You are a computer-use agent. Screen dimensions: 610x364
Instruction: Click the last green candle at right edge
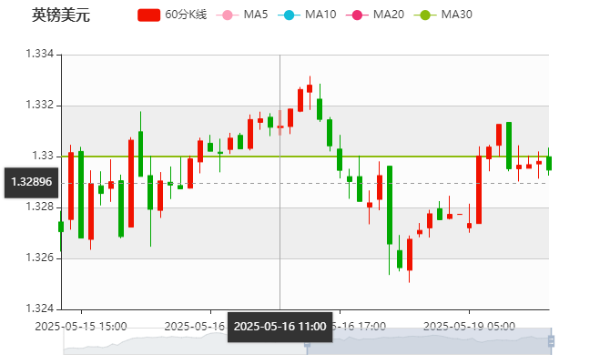click(x=549, y=163)
